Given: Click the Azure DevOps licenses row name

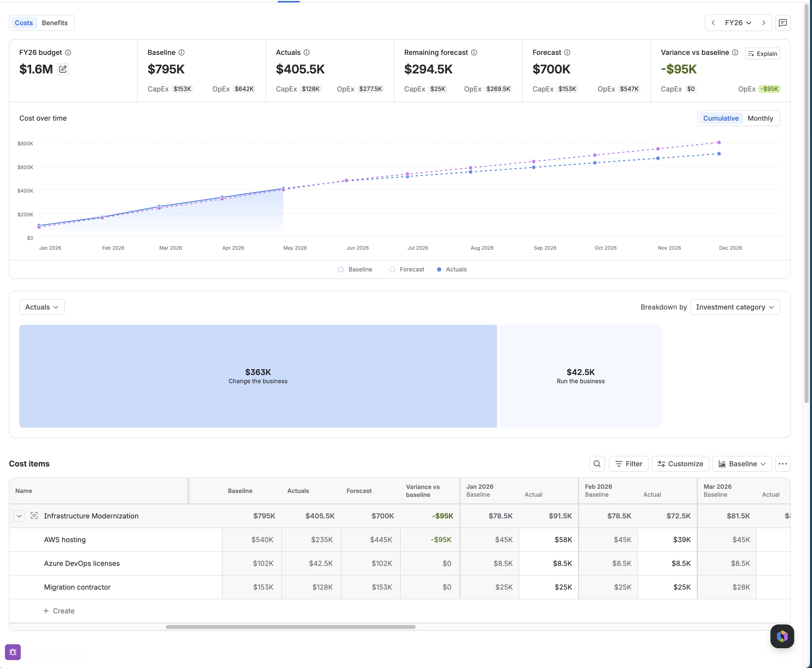Looking at the screenshot, I should (x=82, y=563).
